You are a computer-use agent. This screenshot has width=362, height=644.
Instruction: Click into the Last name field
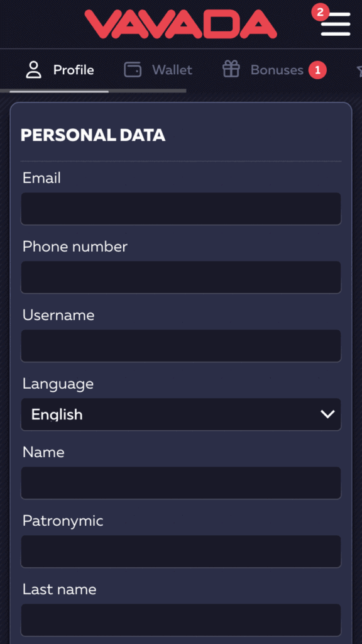point(180,619)
